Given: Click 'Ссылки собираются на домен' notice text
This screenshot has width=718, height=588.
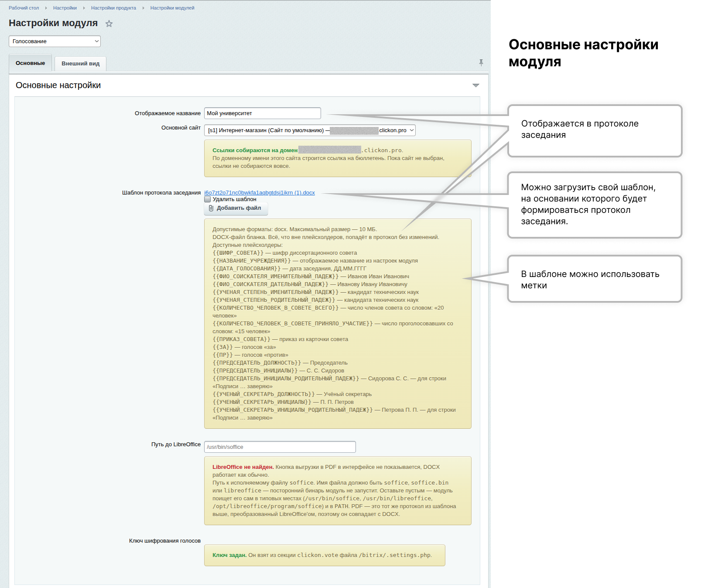Looking at the screenshot, I should click(x=255, y=150).
